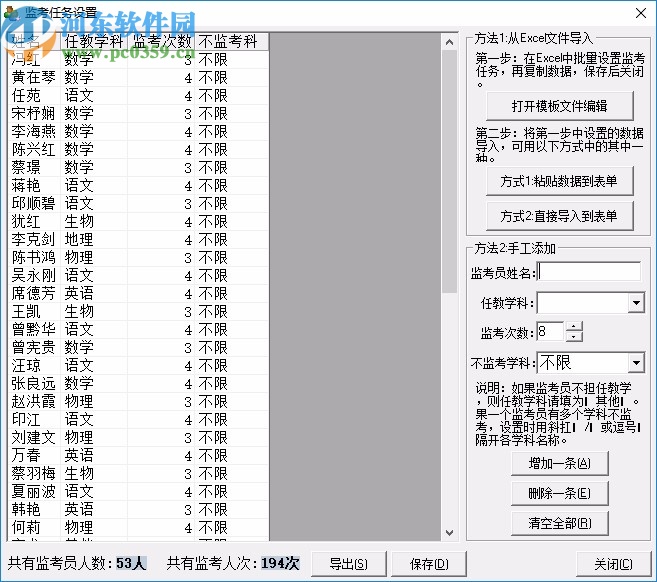Clear all with 清空全部(R)
The width and height of the screenshot is (657, 582).
(x=559, y=523)
